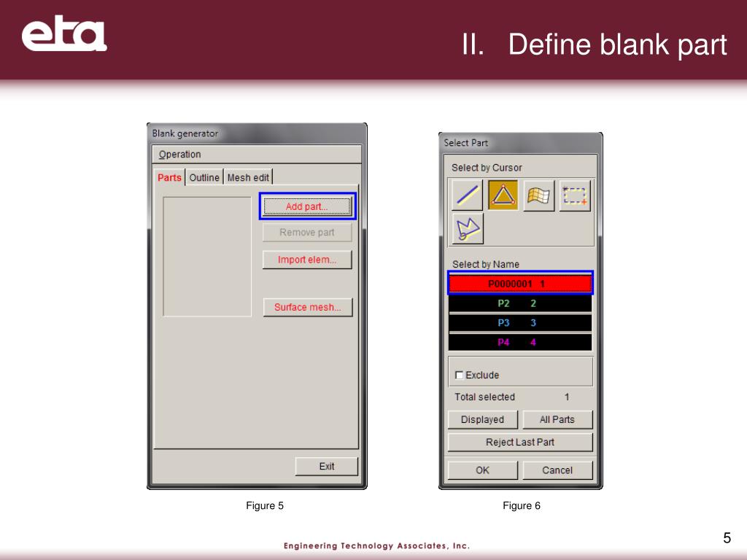Click Reject Last Part

[x=520, y=442]
